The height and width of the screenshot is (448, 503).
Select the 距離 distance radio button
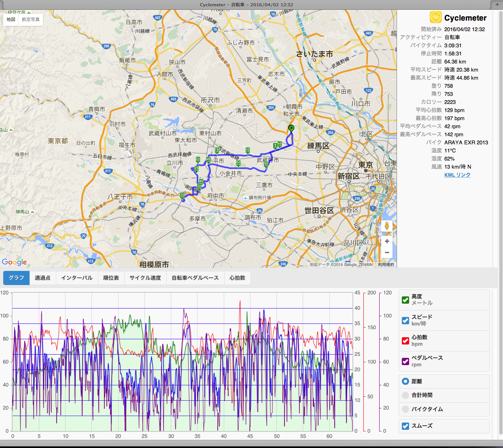click(x=405, y=381)
